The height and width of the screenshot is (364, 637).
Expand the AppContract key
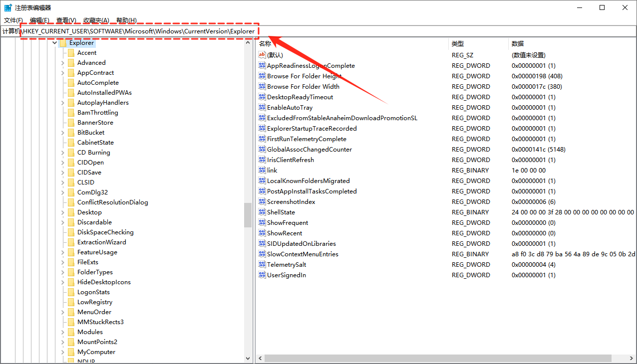(63, 73)
